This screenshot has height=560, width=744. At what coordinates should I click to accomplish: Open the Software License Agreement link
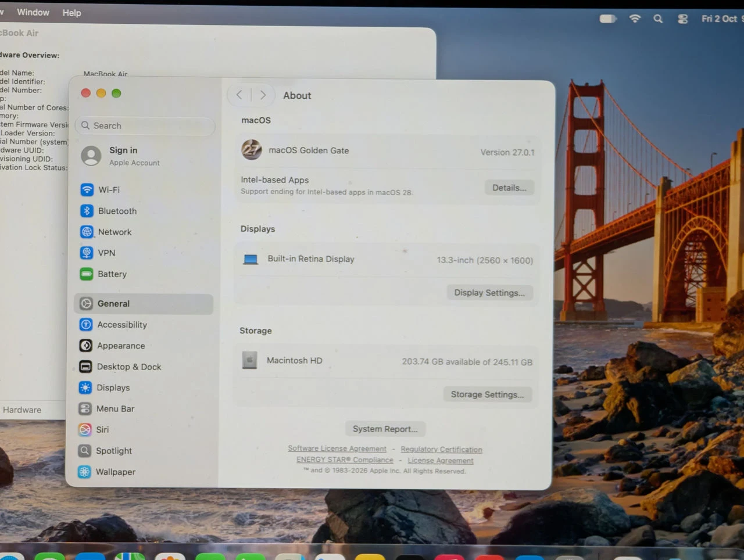337,448
